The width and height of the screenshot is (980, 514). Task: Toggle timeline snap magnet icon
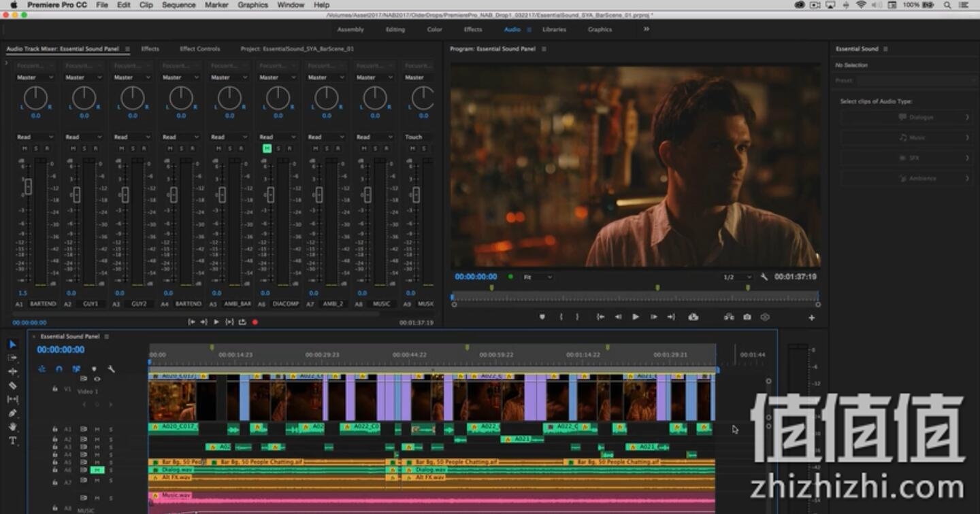point(59,369)
